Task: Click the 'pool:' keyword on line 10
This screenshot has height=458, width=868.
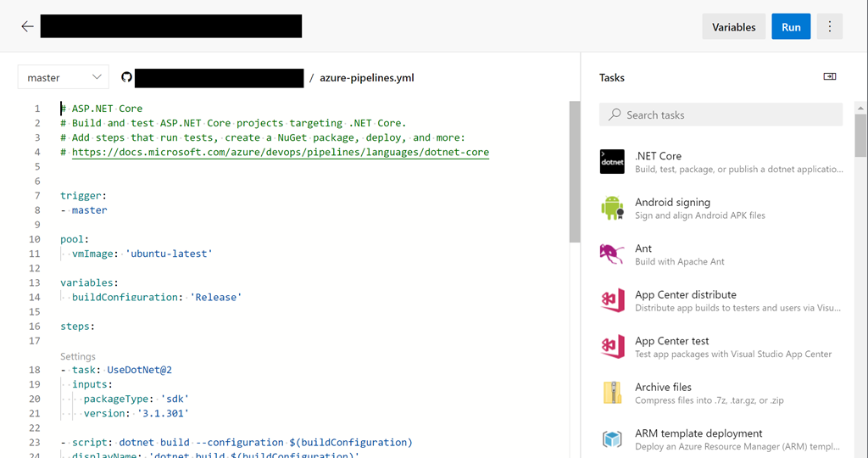Action: pos(75,239)
